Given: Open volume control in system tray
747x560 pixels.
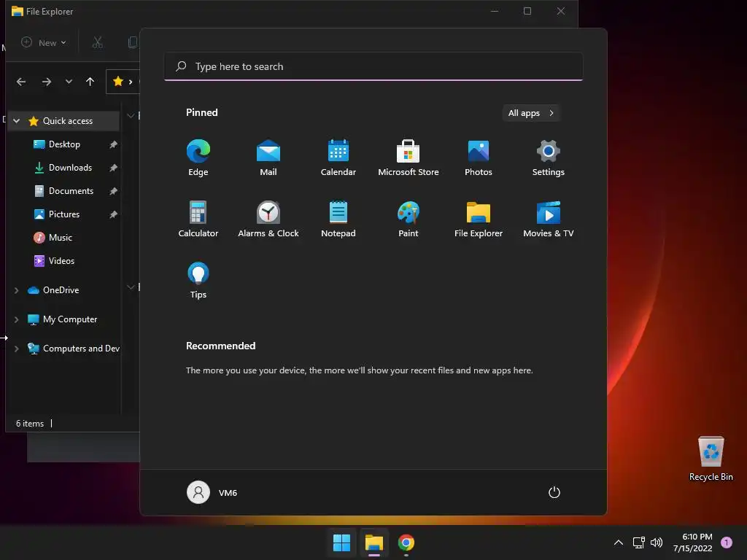Looking at the screenshot, I should (657, 542).
